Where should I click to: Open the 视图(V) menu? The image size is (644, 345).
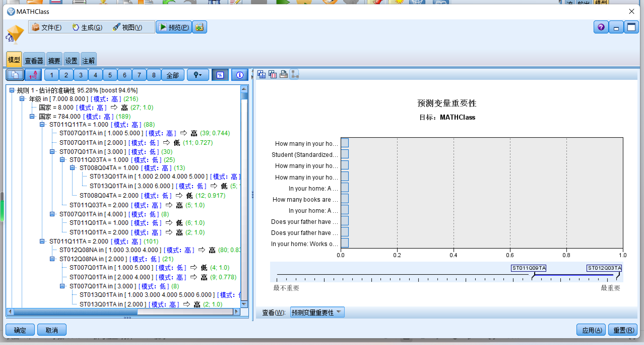pyautogui.click(x=127, y=27)
